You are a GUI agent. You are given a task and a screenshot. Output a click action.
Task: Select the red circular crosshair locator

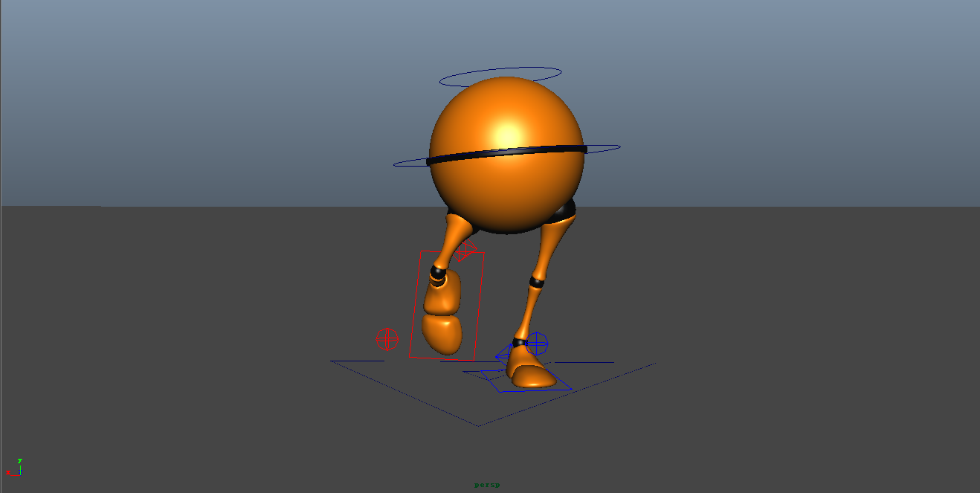click(387, 339)
